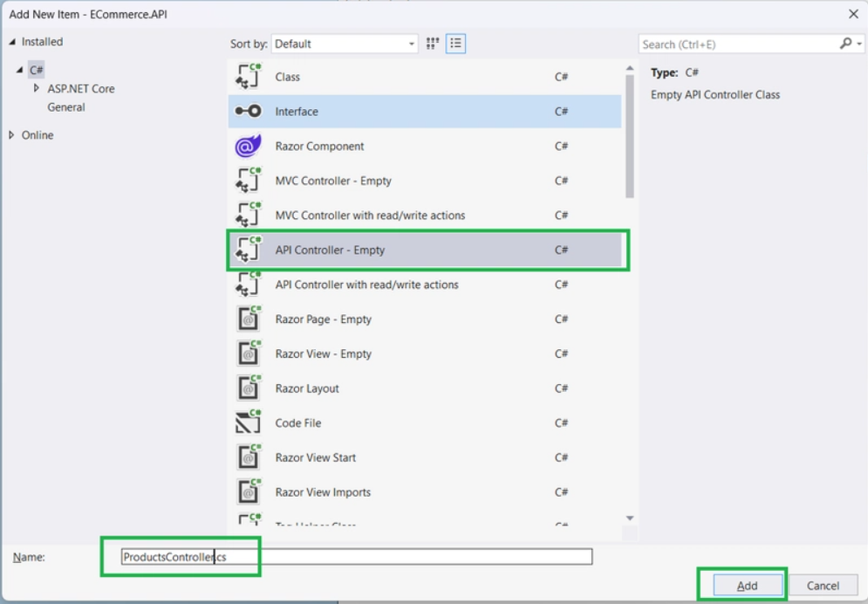This screenshot has height=604, width=868.
Task: Click "API Controller with read/write actions" text
Action: pyautogui.click(x=366, y=285)
